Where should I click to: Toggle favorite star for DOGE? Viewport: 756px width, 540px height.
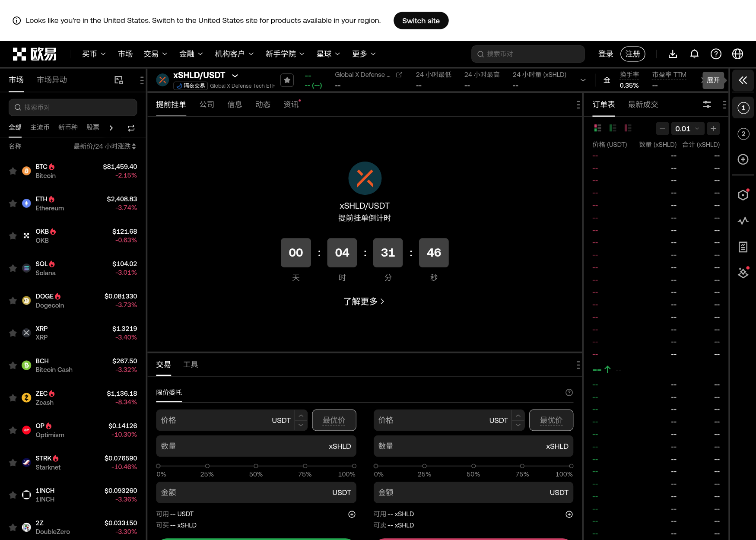click(x=13, y=301)
